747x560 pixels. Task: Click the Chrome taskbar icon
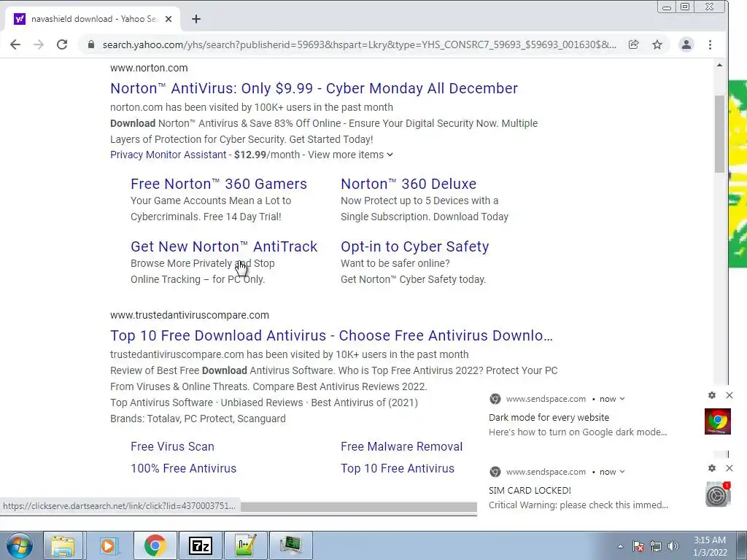pyautogui.click(x=155, y=545)
